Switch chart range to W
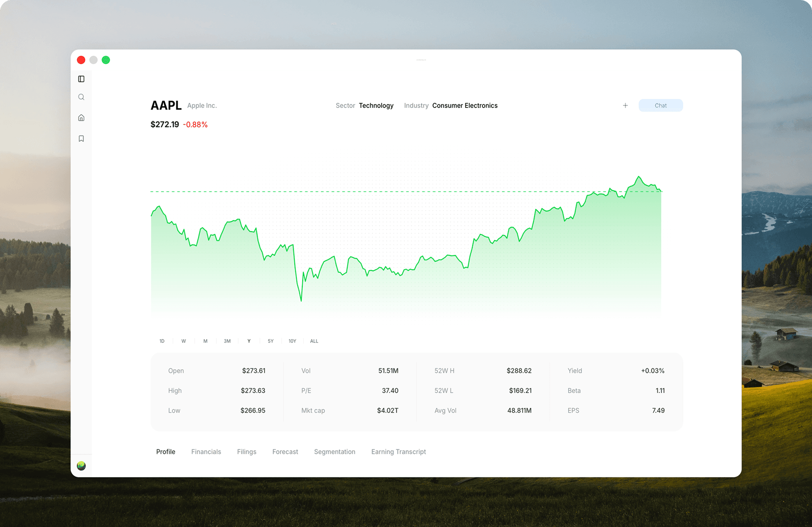 pyautogui.click(x=183, y=341)
